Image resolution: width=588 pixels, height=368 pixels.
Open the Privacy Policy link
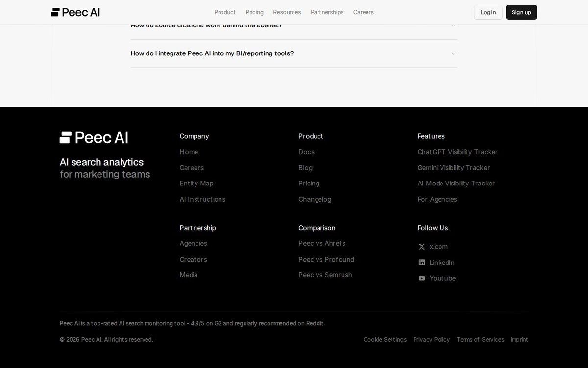click(x=432, y=340)
